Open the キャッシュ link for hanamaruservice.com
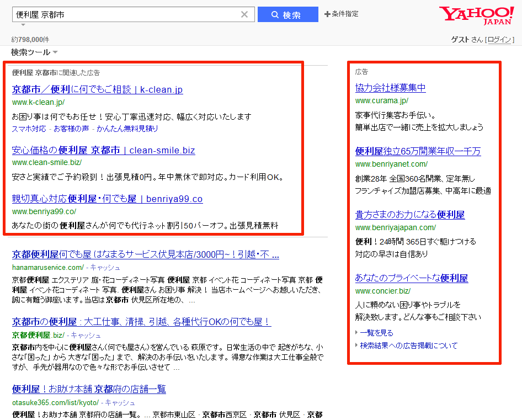522x420 pixels. (x=105, y=268)
